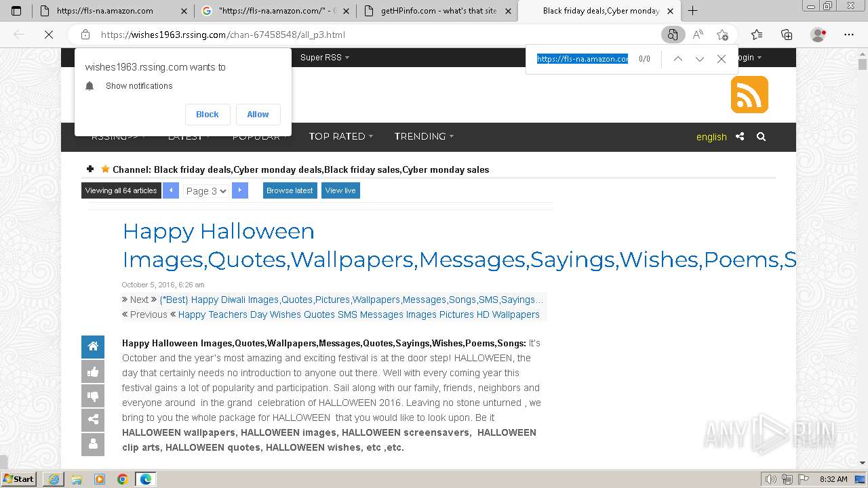The width and height of the screenshot is (868, 488).
Task: Click the thumbs down sidebar icon
Action: (93, 396)
